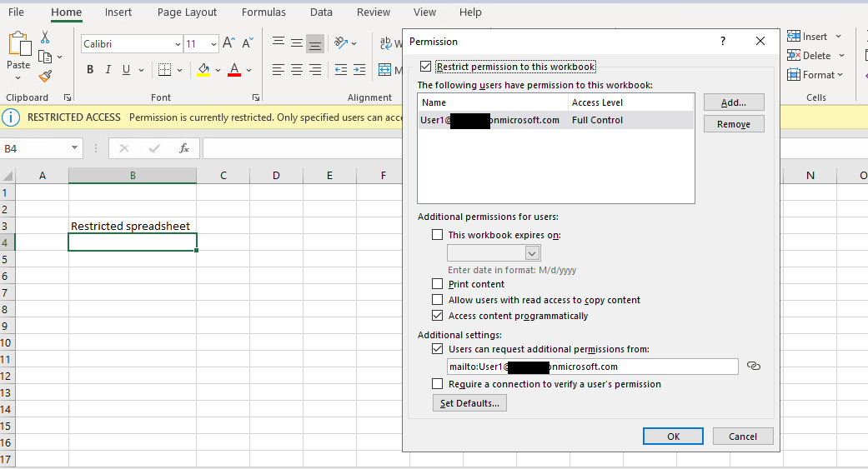The image size is (868, 469).
Task: Open the Font Color dropdown arrow
Action: (x=248, y=70)
